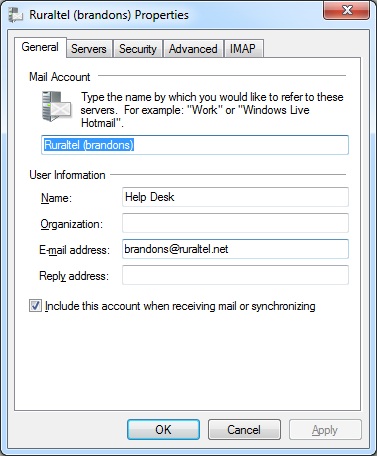Click the Name field containing Help Desk

coord(235,197)
